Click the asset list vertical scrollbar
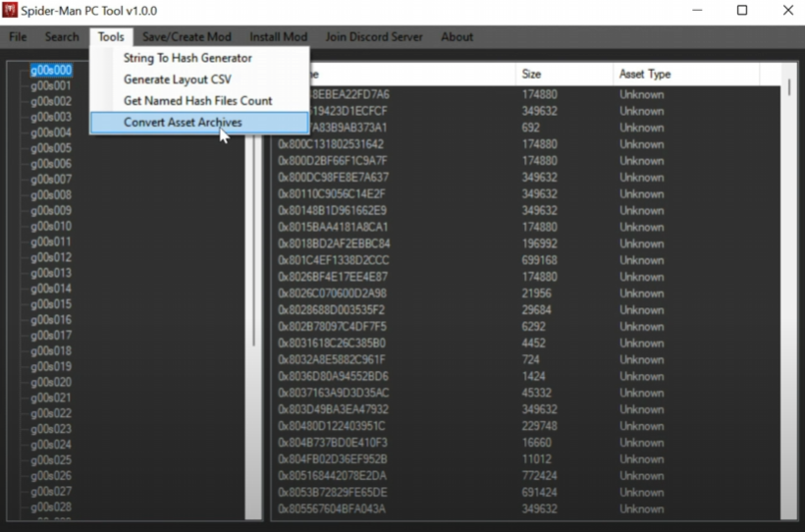This screenshot has width=805, height=532. 788,293
